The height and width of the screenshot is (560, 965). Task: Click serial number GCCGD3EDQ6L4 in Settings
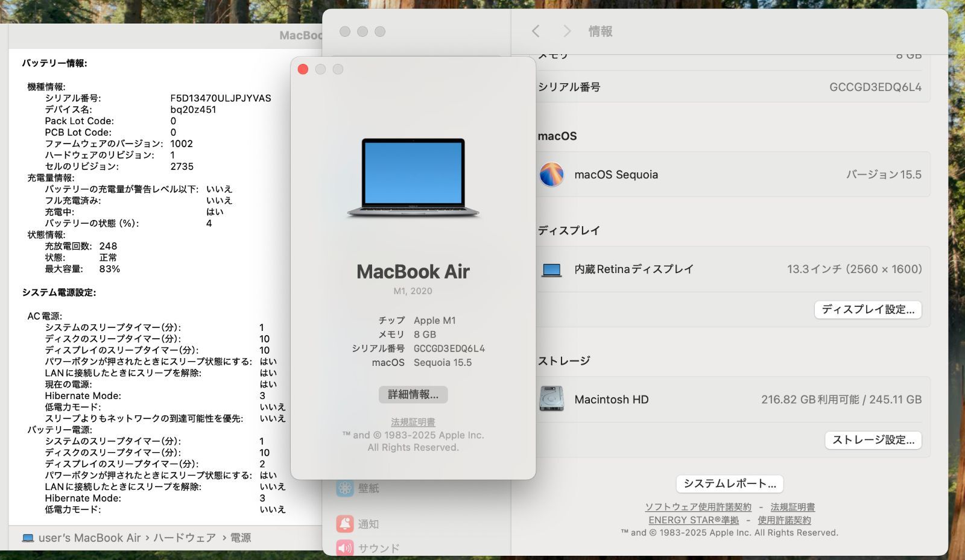[x=875, y=87]
